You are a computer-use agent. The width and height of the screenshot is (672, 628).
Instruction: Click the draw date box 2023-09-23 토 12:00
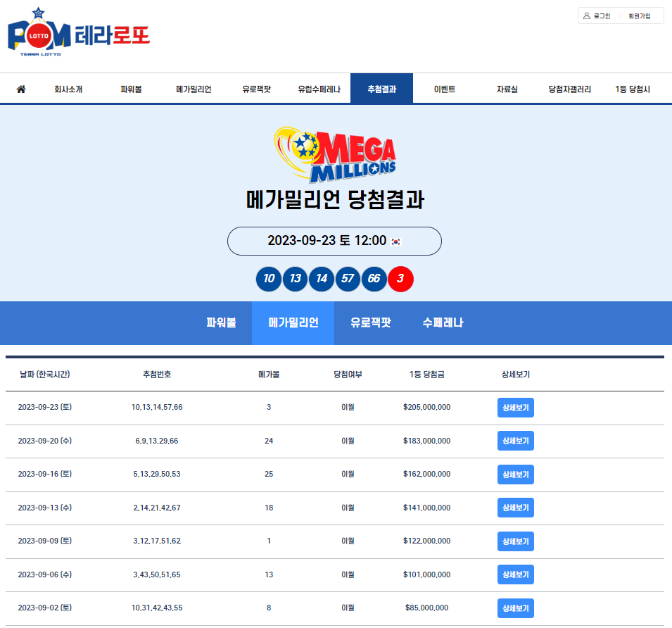click(334, 241)
